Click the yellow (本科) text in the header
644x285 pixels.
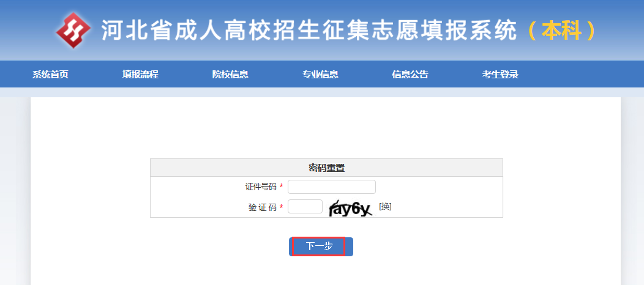[561, 30]
